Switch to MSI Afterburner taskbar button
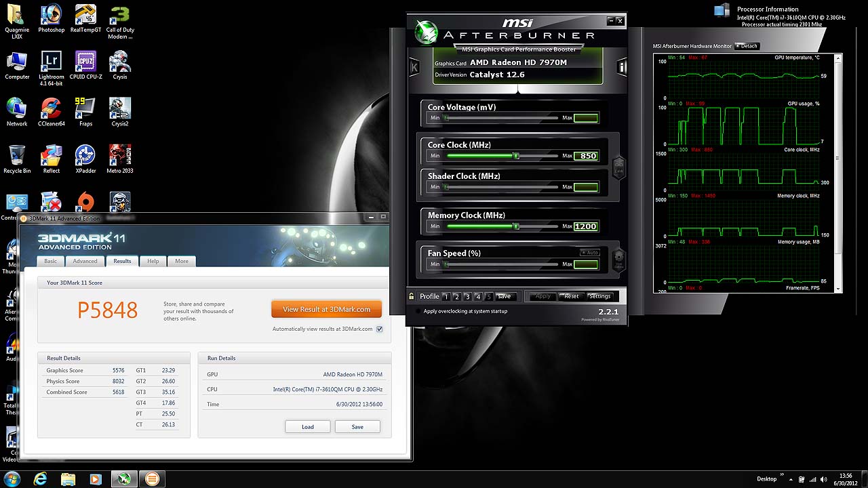 click(x=124, y=479)
